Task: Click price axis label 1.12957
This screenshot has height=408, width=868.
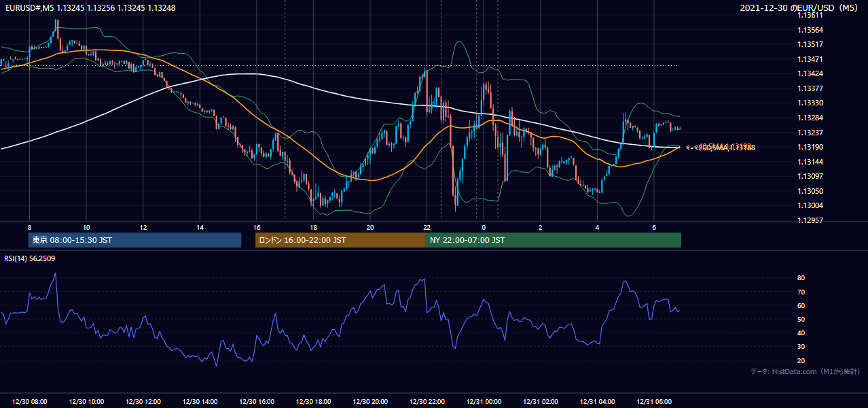Action: pos(810,220)
